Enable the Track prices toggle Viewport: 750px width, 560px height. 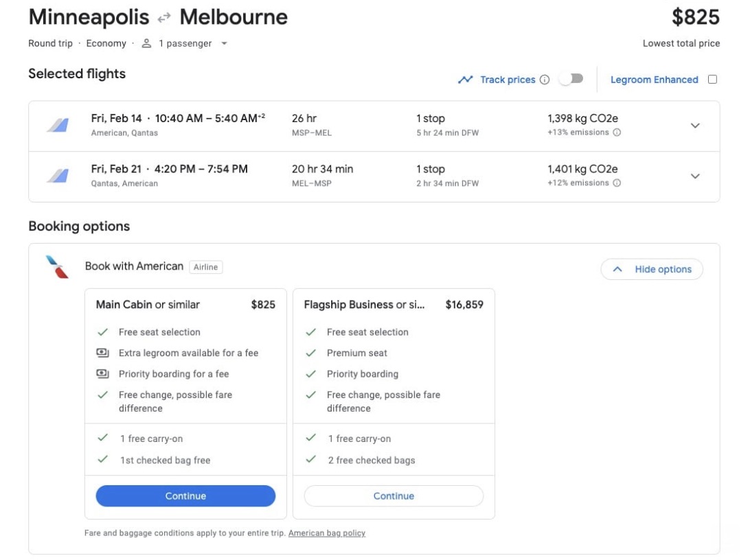click(x=571, y=79)
